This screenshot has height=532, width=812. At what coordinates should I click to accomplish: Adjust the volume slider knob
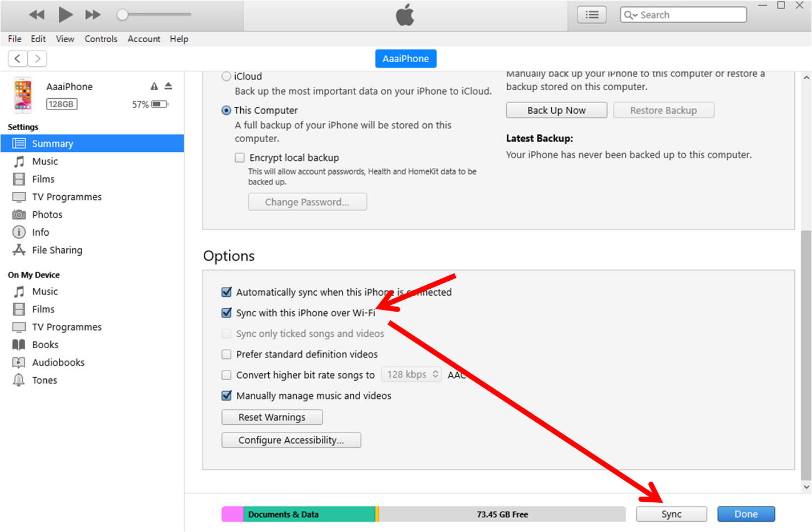tap(122, 15)
